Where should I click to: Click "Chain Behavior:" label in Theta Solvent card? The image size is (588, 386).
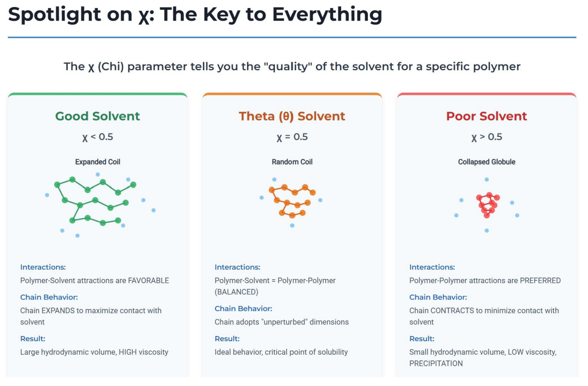243,308
